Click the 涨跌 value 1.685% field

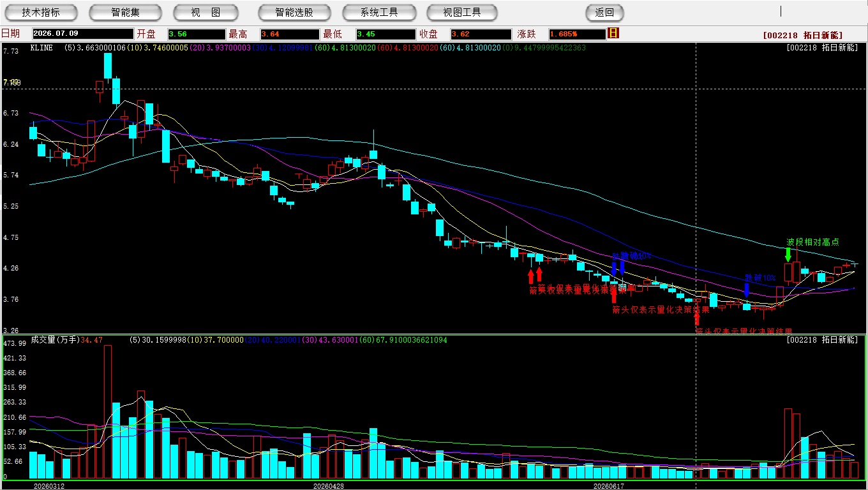(x=576, y=34)
